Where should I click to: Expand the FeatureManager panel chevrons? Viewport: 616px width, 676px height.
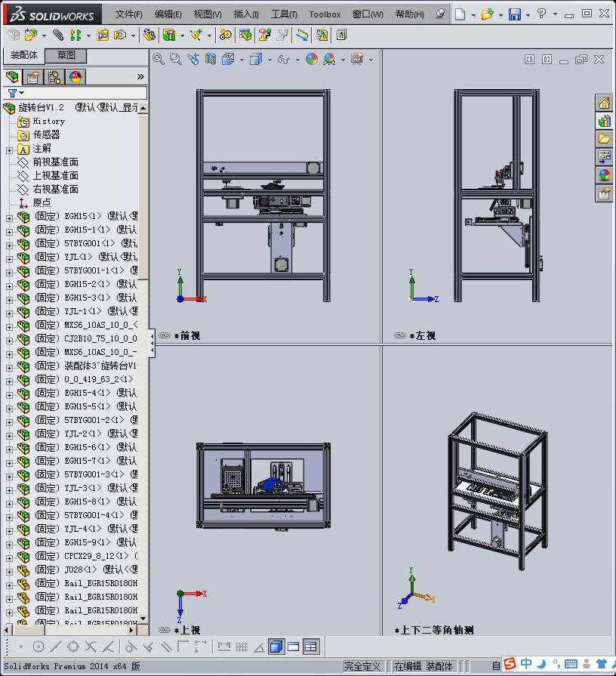tap(140, 77)
